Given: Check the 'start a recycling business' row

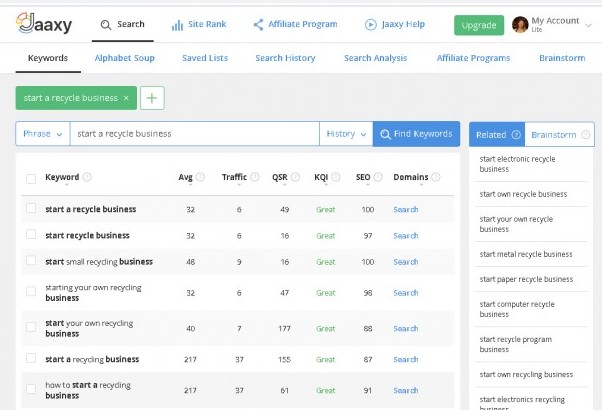Looking at the screenshot, I should 31,358.
